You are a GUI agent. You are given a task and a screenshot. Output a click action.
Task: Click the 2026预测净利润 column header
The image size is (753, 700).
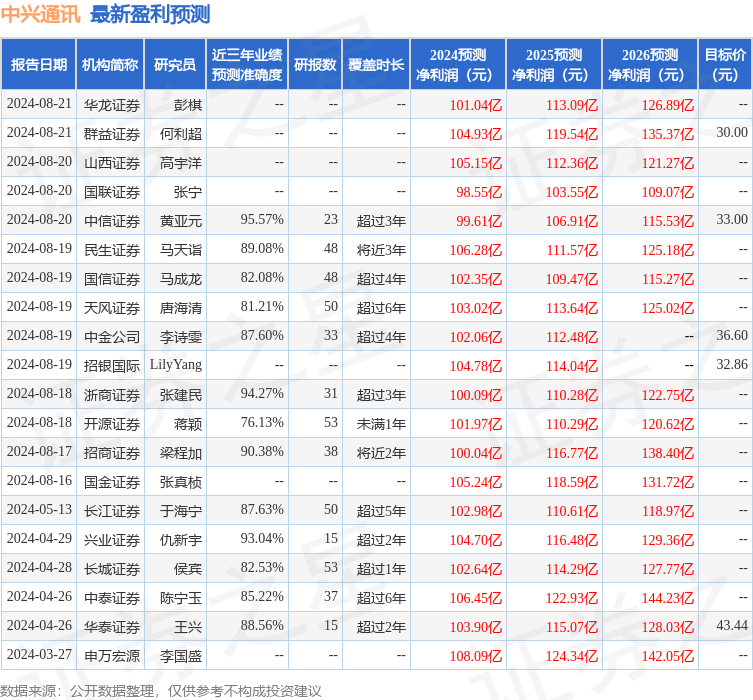[x=650, y=64]
